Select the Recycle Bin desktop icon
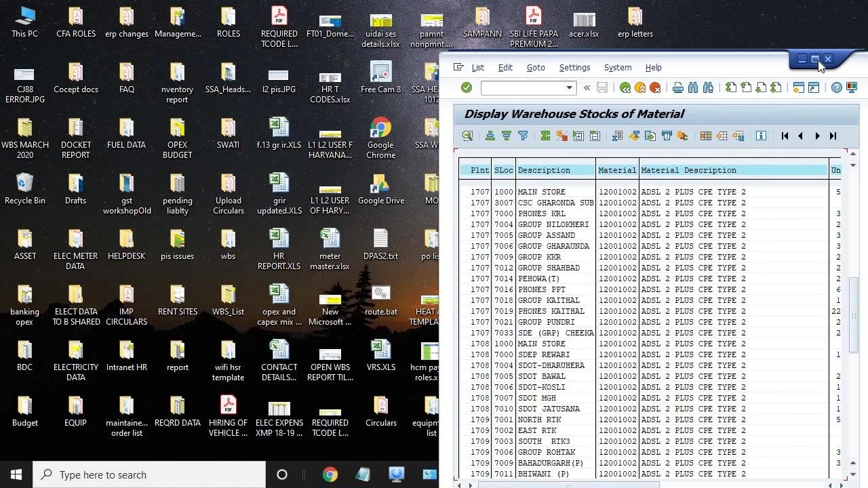The width and height of the screenshot is (868, 488). click(x=25, y=189)
